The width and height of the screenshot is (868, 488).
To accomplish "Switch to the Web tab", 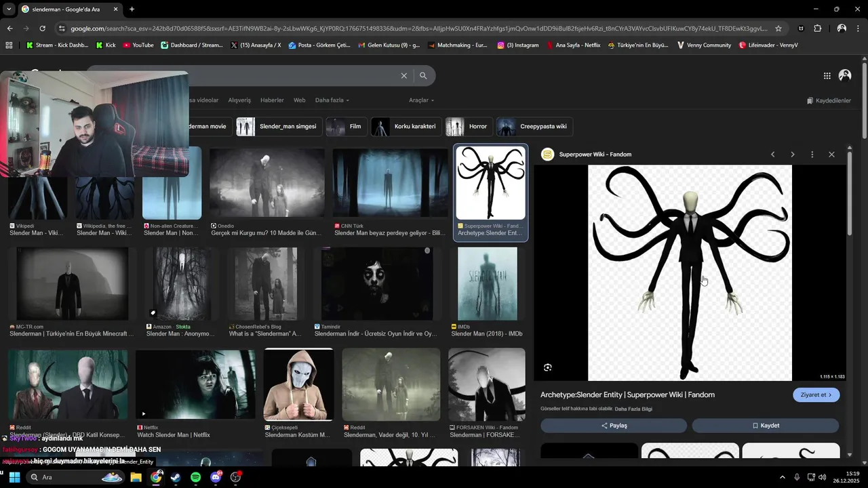I will [299, 100].
